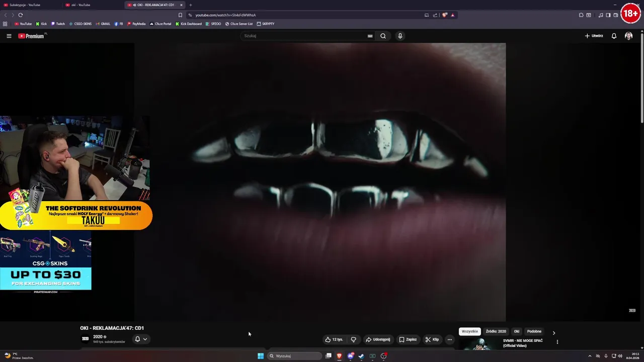Open the Utwórz create menu
Viewport: 644px width, 362px height.
[x=594, y=36]
